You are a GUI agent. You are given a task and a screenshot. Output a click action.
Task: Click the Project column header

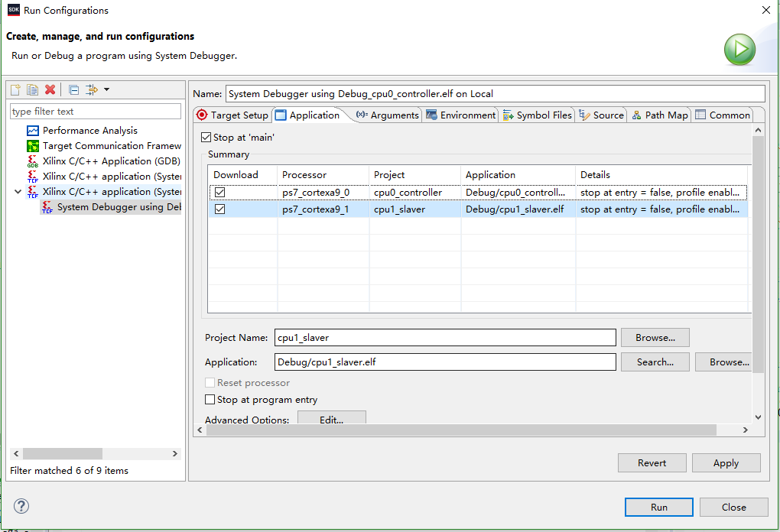(x=415, y=174)
